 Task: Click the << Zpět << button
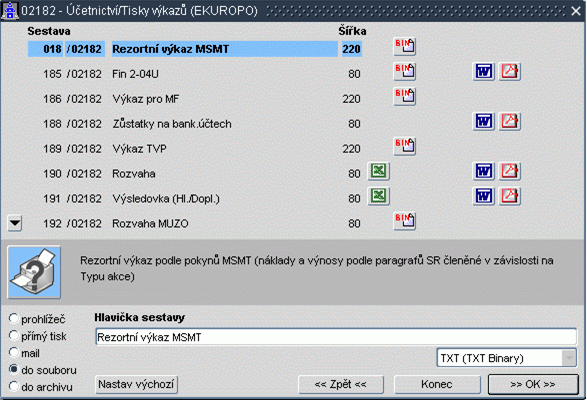point(341,384)
